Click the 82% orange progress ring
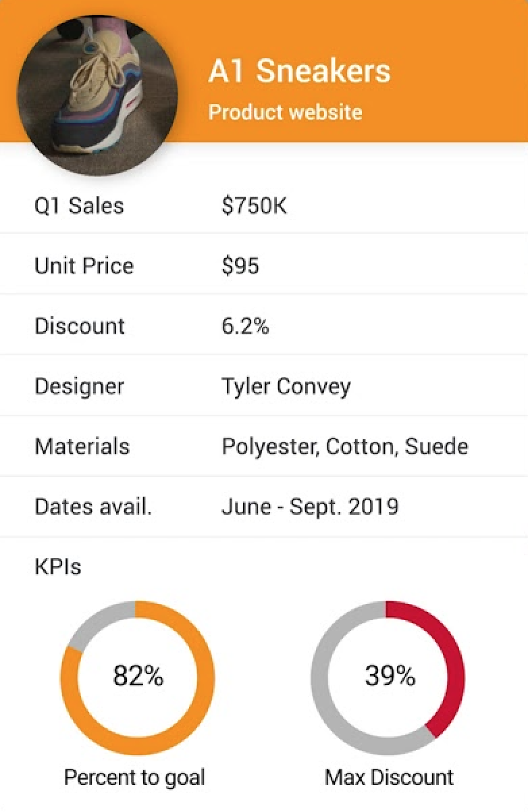Image resolution: width=528 pixels, height=812 pixels. tap(138, 676)
